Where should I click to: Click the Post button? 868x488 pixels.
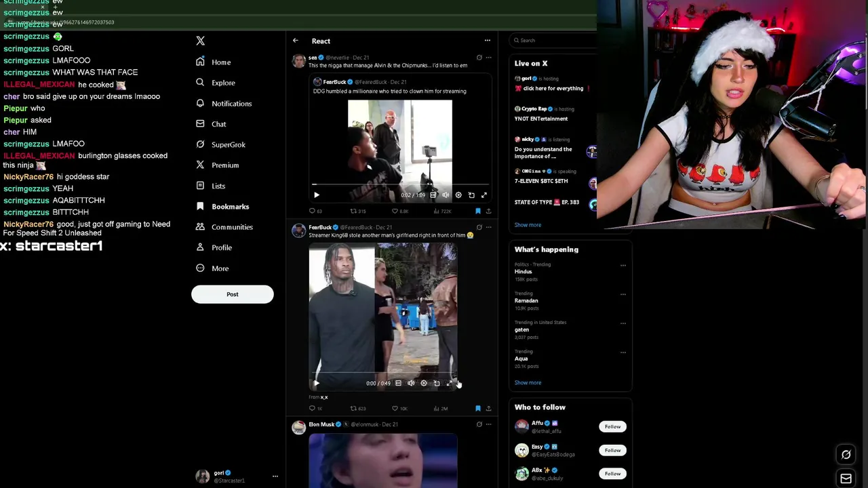[x=233, y=294]
